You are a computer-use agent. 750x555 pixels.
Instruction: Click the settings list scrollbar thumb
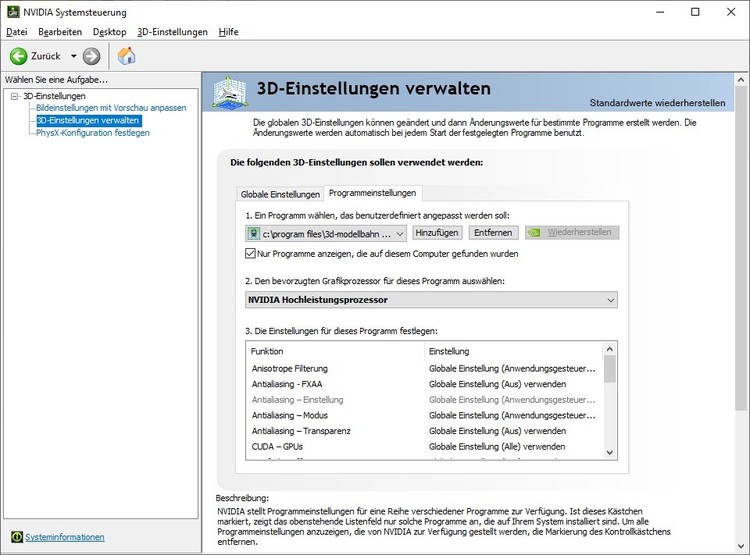tap(609, 369)
